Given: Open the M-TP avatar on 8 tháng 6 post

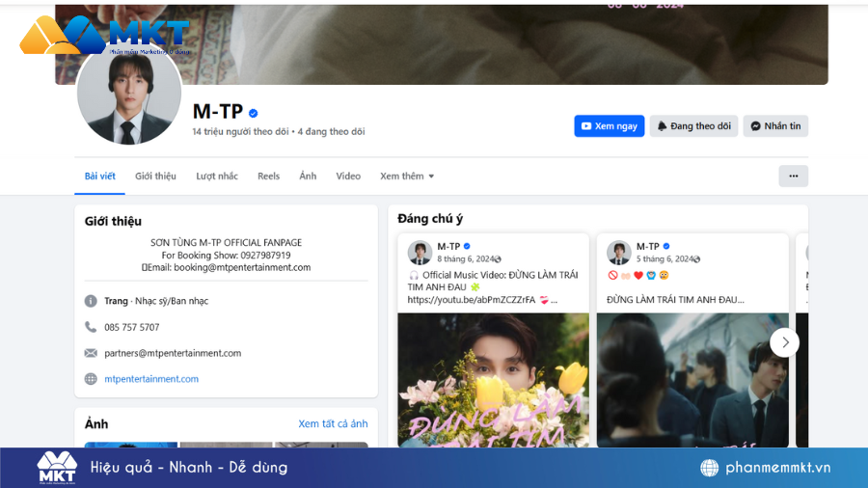Looking at the screenshot, I should click(420, 253).
